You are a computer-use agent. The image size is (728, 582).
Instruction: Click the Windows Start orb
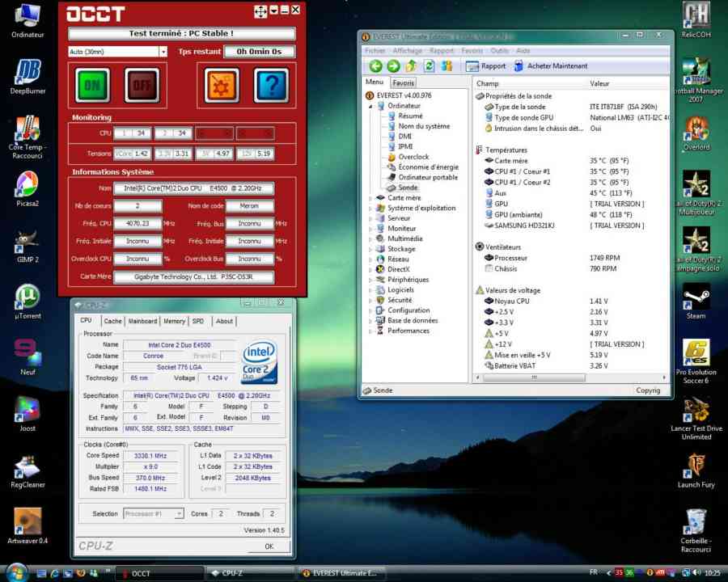tap(17, 573)
